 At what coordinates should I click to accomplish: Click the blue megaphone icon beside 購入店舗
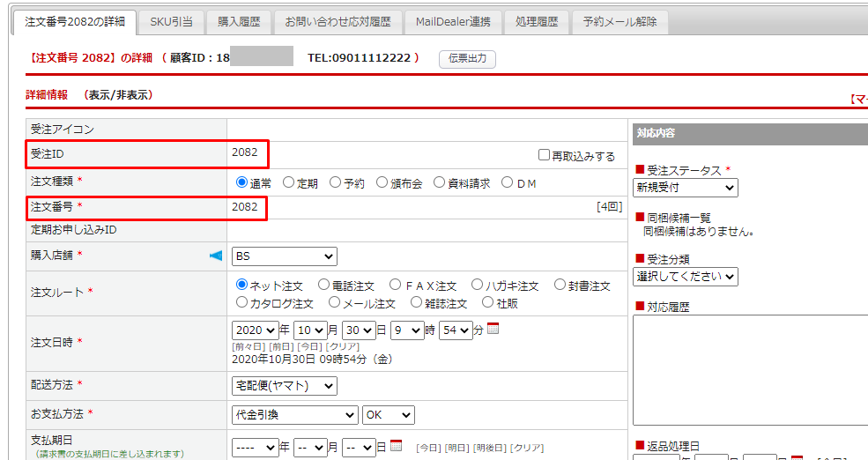coord(216,256)
